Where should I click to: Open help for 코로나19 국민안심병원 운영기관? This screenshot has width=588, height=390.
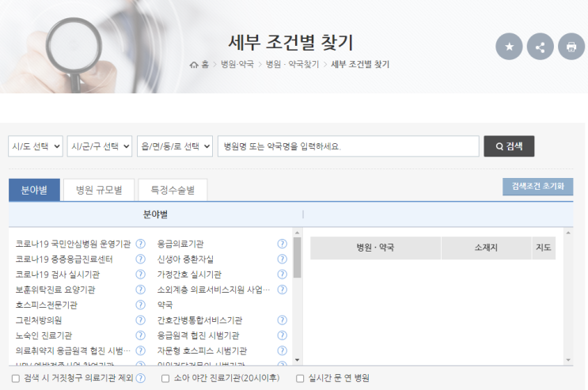coord(140,244)
